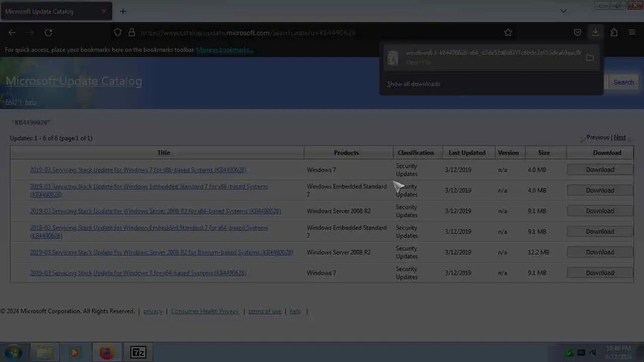Open the privacy footer link
Image resolution: width=644 pixels, height=362 pixels.
153,311
